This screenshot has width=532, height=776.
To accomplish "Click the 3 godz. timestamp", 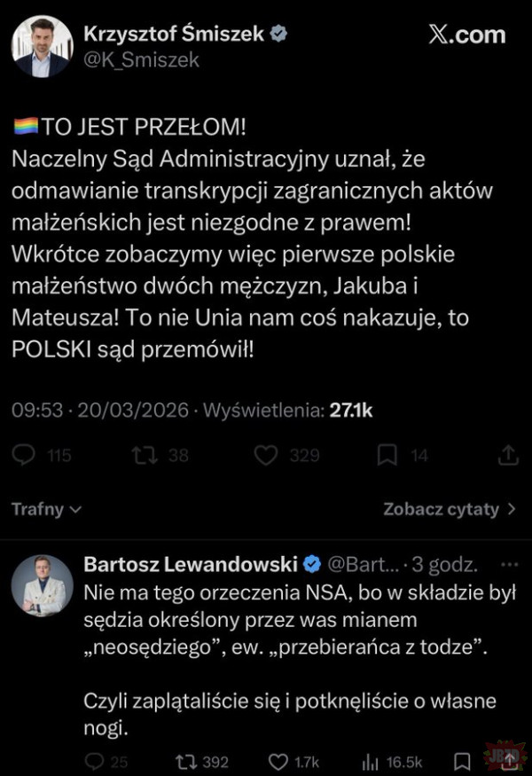I will coord(453,564).
